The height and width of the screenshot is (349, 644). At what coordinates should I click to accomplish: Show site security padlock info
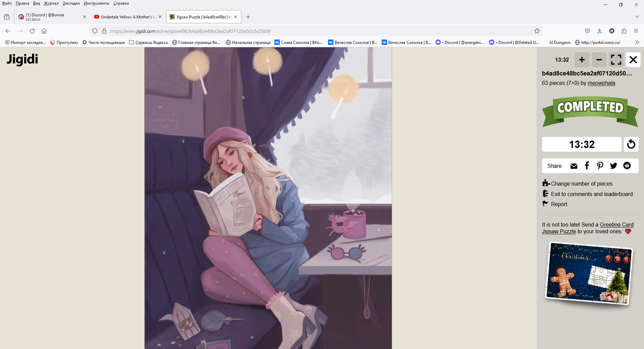pos(104,31)
